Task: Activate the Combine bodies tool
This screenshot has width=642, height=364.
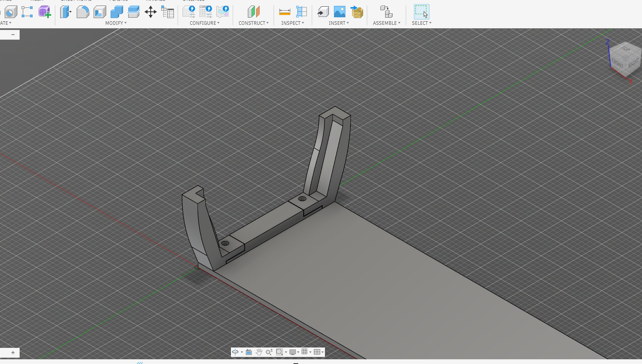Action: pos(116,12)
